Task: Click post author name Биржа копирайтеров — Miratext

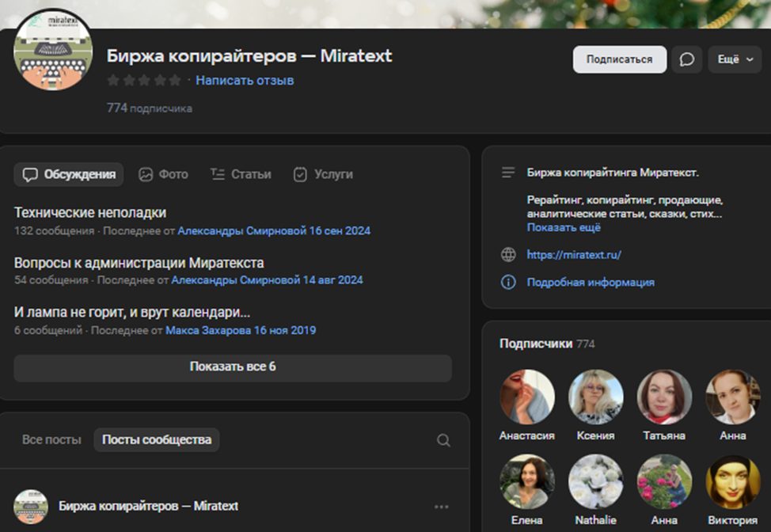Action: coord(148,506)
